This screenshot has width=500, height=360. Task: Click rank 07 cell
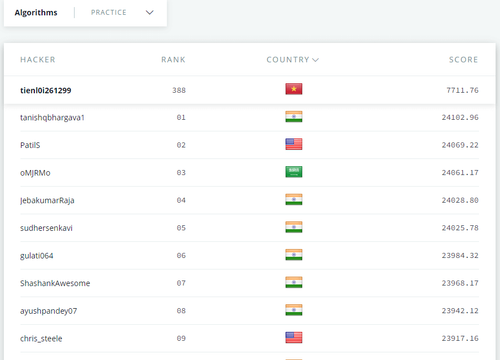click(x=181, y=283)
